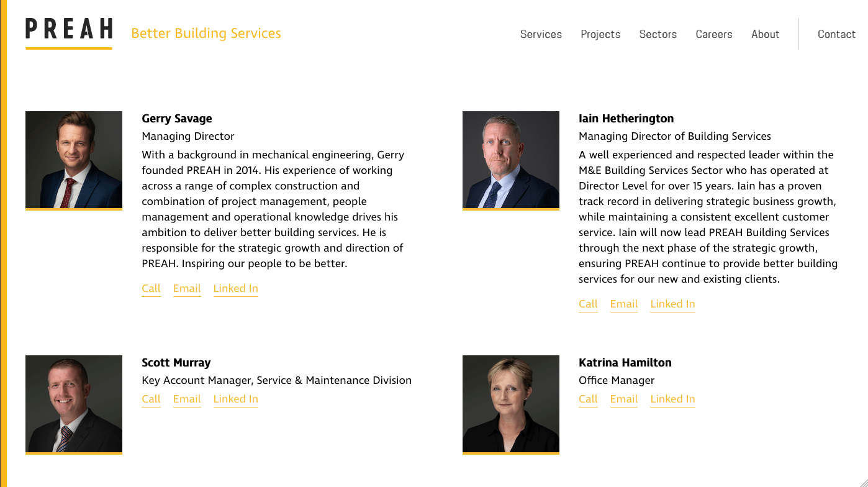
Task: Open Katrina Hamilton's Linked In profile
Action: coord(672,399)
